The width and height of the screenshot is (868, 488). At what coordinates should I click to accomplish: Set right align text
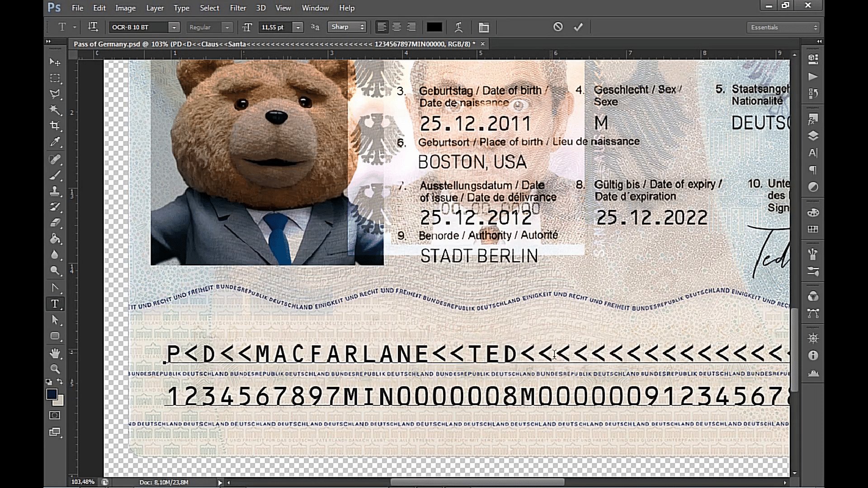411,27
